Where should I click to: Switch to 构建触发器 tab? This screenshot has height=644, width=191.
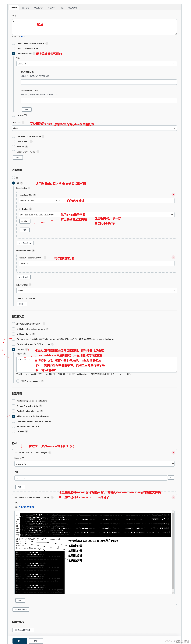coord(38,8)
